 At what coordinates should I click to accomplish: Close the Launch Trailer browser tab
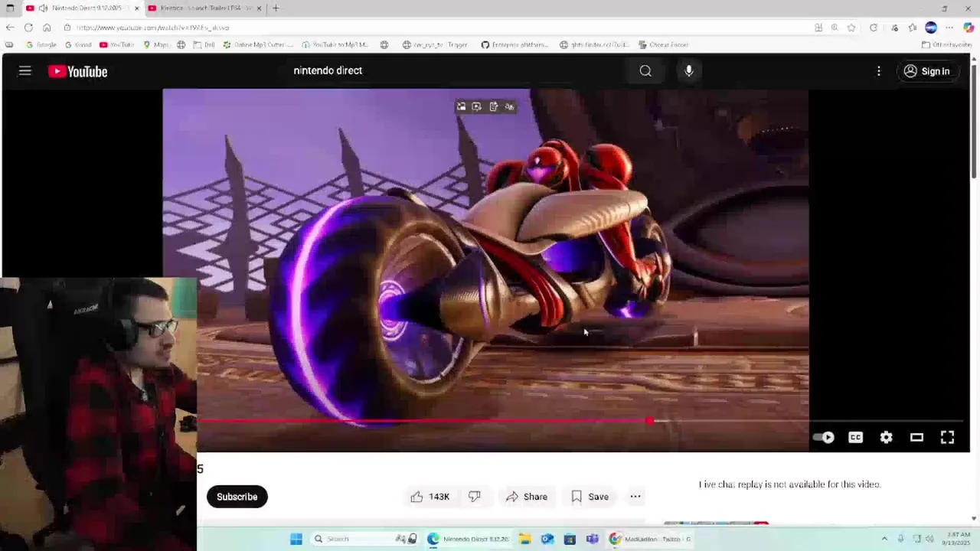coord(259,8)
